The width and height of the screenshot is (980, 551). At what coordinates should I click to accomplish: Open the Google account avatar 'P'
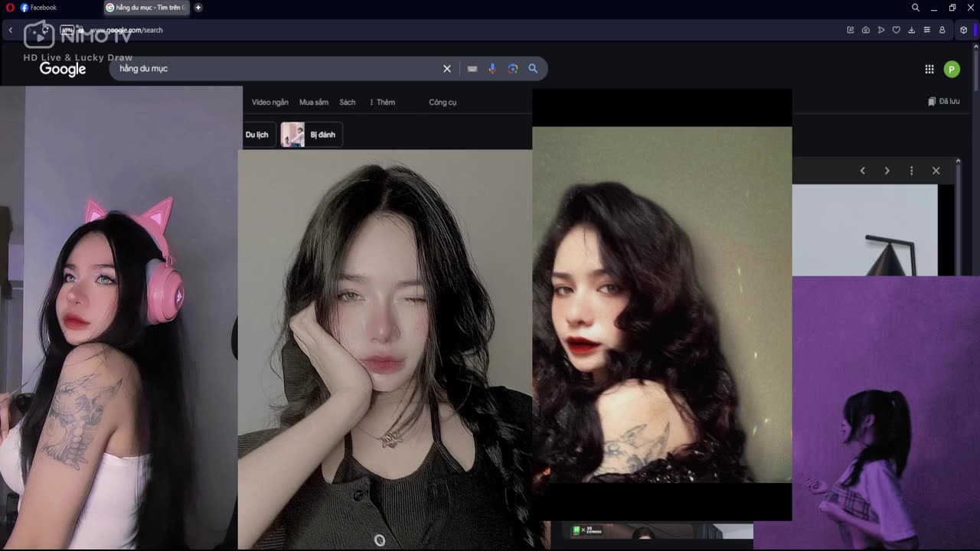coord(952,70)
